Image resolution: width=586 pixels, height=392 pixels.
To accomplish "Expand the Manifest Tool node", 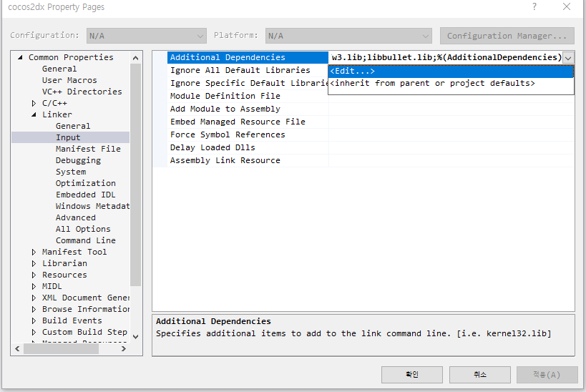I will pyautogui.click(x=34, y=253).
